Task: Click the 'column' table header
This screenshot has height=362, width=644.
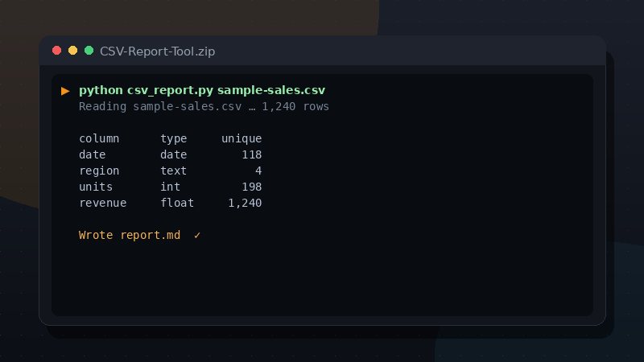Action: (99, 138)
